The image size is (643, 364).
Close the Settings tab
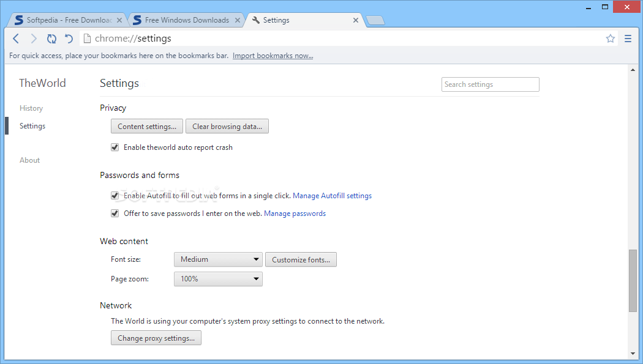coord(356,20)
